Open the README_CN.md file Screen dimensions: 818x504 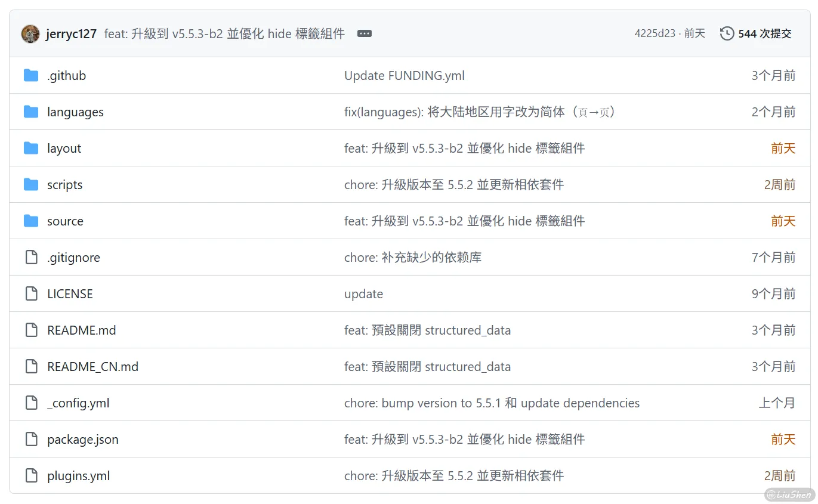[x=92, y=367]
